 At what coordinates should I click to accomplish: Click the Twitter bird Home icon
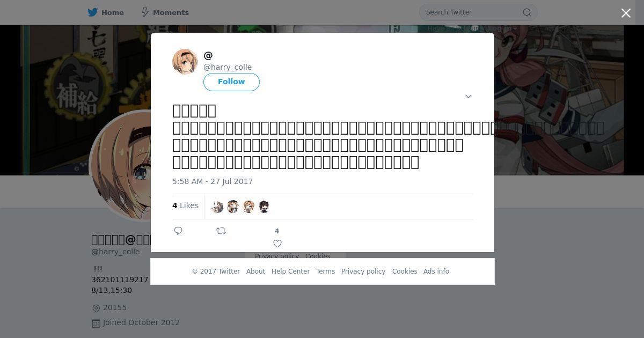[x=93, y=12]
